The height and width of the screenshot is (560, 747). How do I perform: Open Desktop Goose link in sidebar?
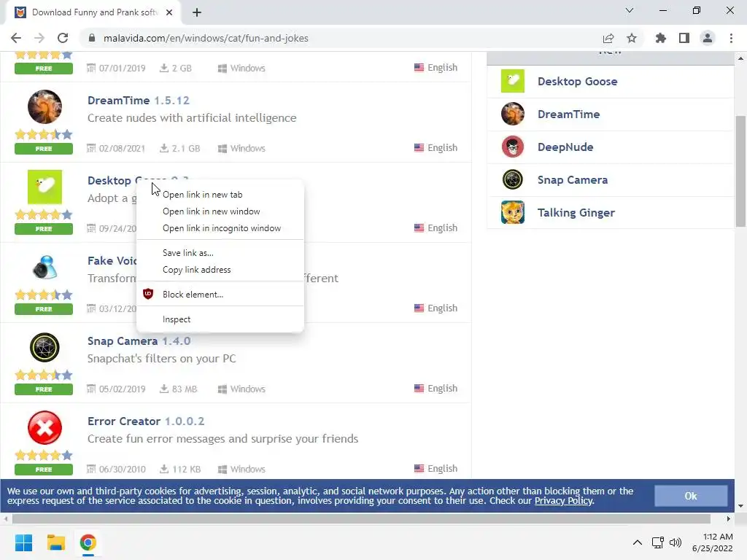click(x=578, y=82)
